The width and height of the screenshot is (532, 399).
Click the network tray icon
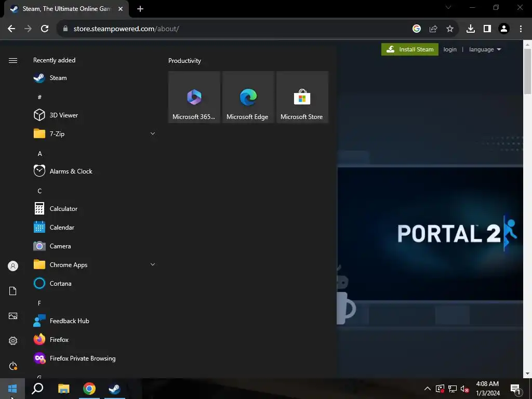[453, 389]
